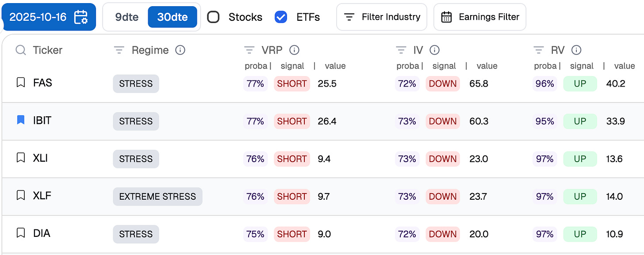Click the RV info icon
This screenshot has height=255, width=644.
(576, 50)
